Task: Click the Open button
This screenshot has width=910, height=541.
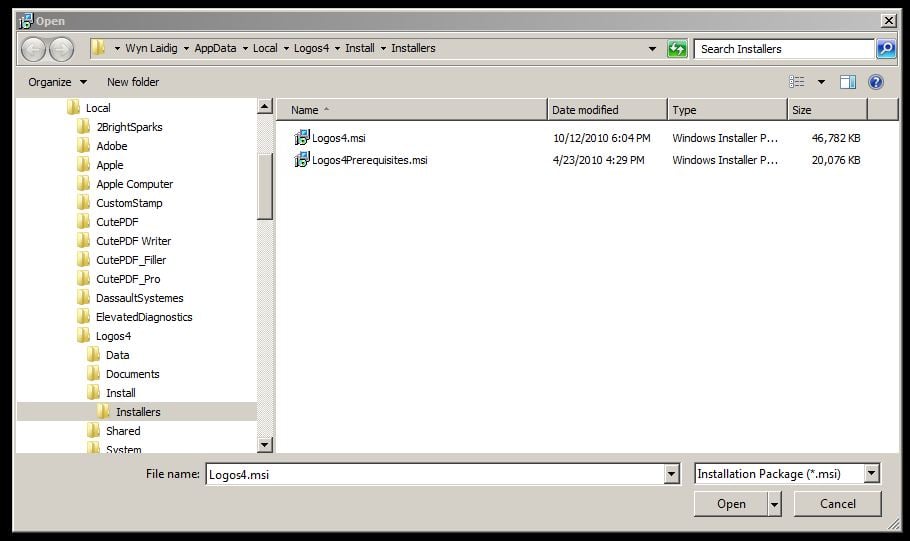Action: [731, 504]
